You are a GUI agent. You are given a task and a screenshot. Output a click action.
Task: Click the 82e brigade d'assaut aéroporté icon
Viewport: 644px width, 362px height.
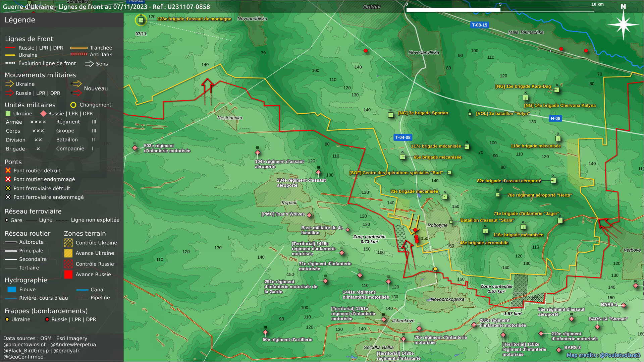click(x=553, y=180)
